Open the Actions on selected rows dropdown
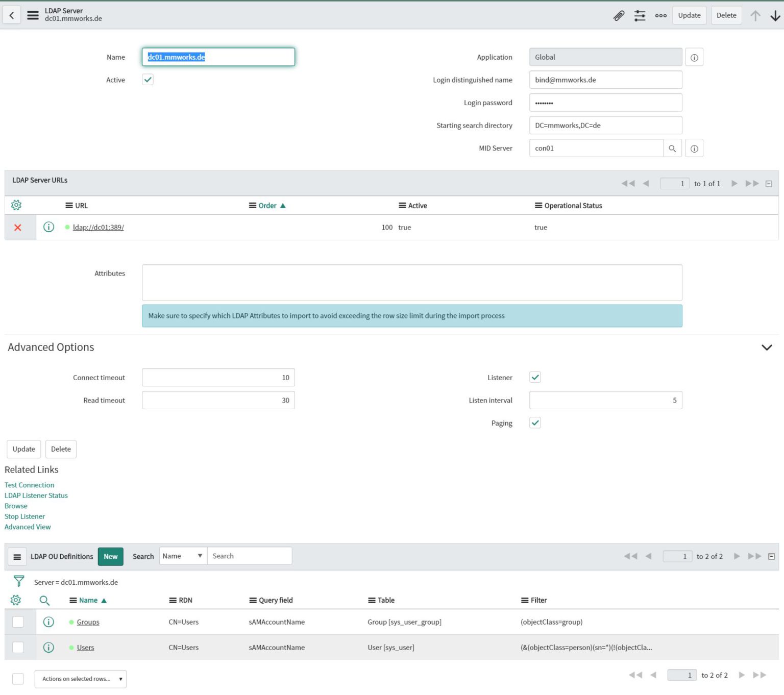 coord(80,679)
